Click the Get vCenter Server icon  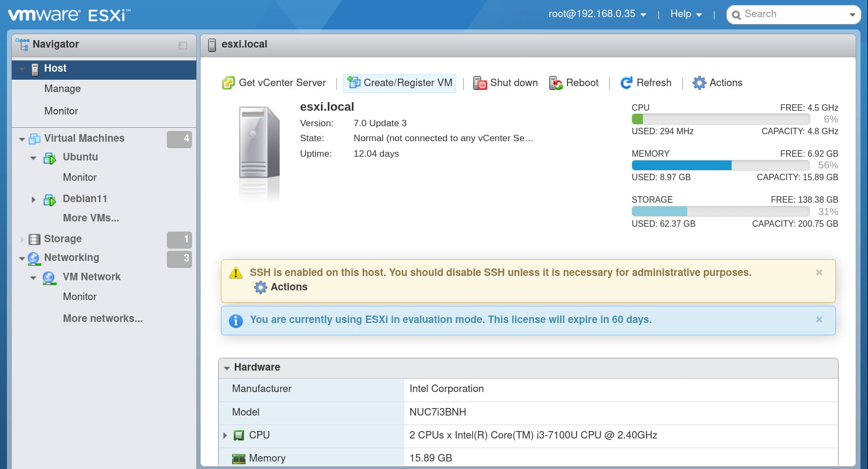[x=228, y=83]
